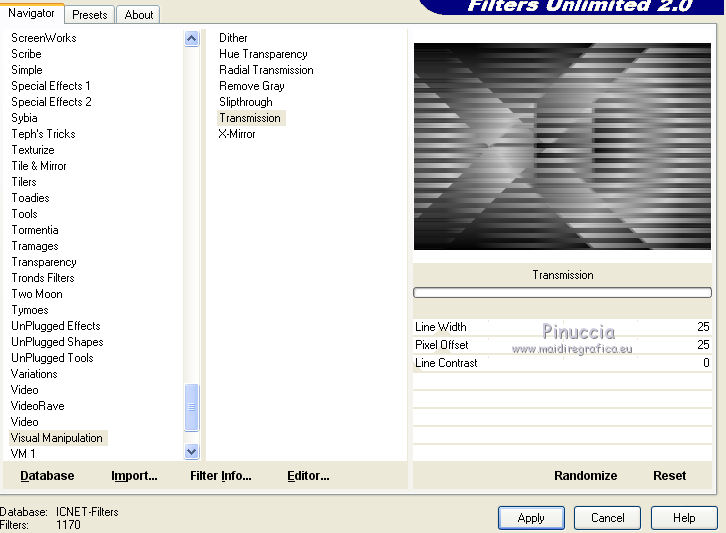The image size is (726, 533).
Task: Reset the filter settings
Action: pos(670,476)
